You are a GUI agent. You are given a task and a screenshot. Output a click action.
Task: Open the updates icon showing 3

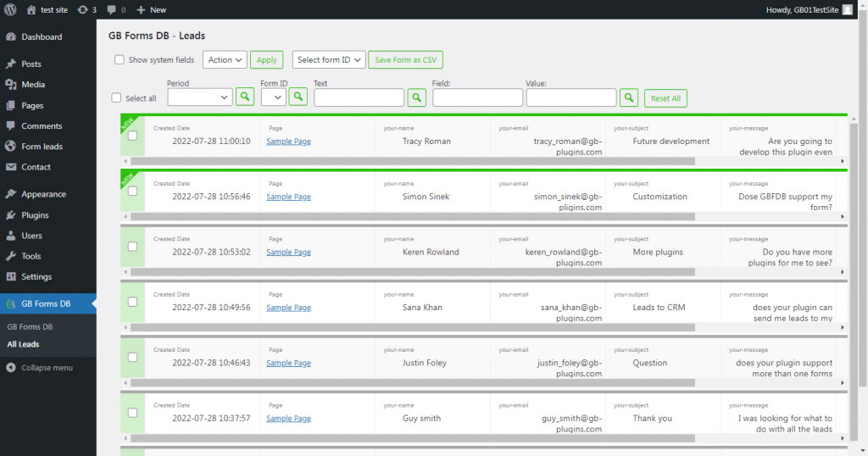tap(82, 10)
